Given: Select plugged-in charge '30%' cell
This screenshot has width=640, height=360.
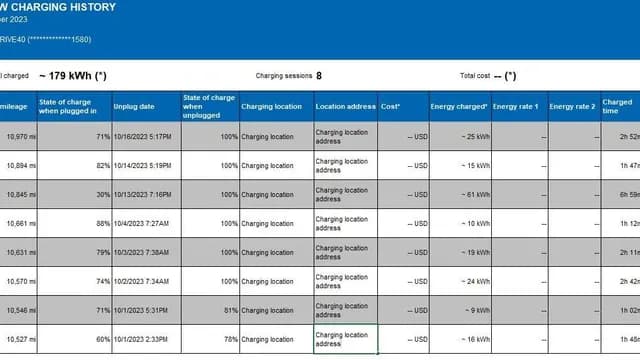Looking at the screenshot, I should [74, 194].
